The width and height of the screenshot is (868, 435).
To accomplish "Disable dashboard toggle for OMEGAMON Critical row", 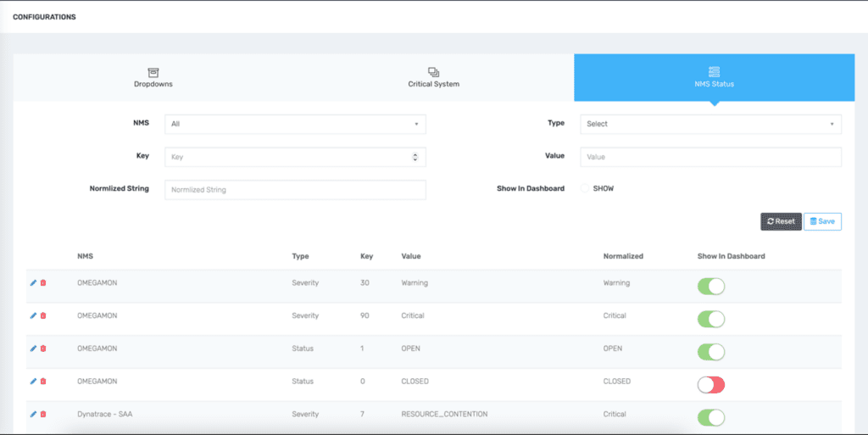I will pyautogui.click(x=711, y=319).
